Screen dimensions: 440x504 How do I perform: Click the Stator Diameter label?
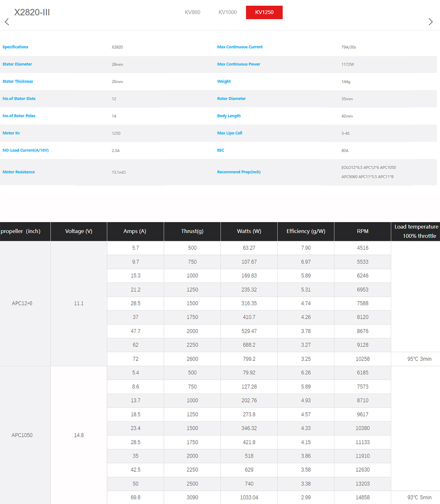[x=17, y=64]
